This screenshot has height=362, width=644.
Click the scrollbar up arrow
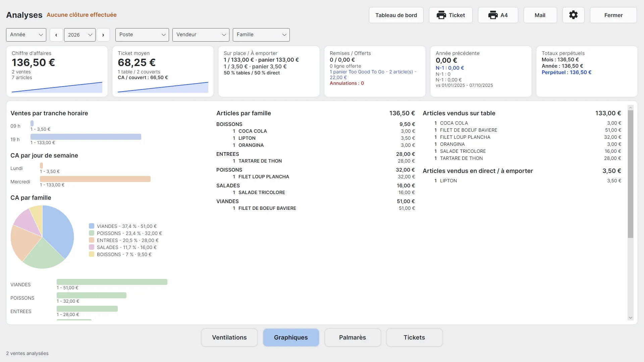[x=631, y=108]
